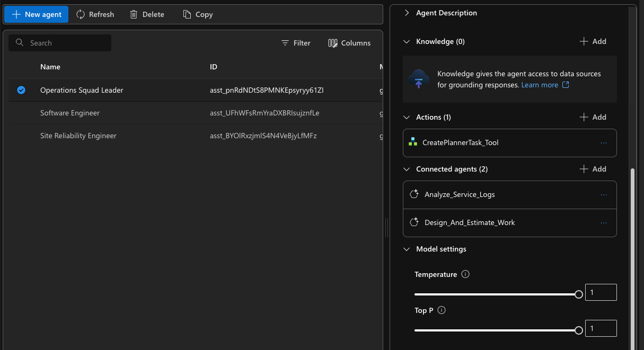Click the Temperature info icon

tap(465, 274)
